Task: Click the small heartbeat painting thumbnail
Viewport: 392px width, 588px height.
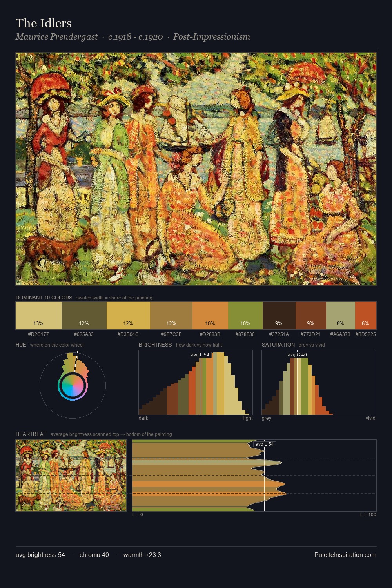Action: tap(71, 475)
